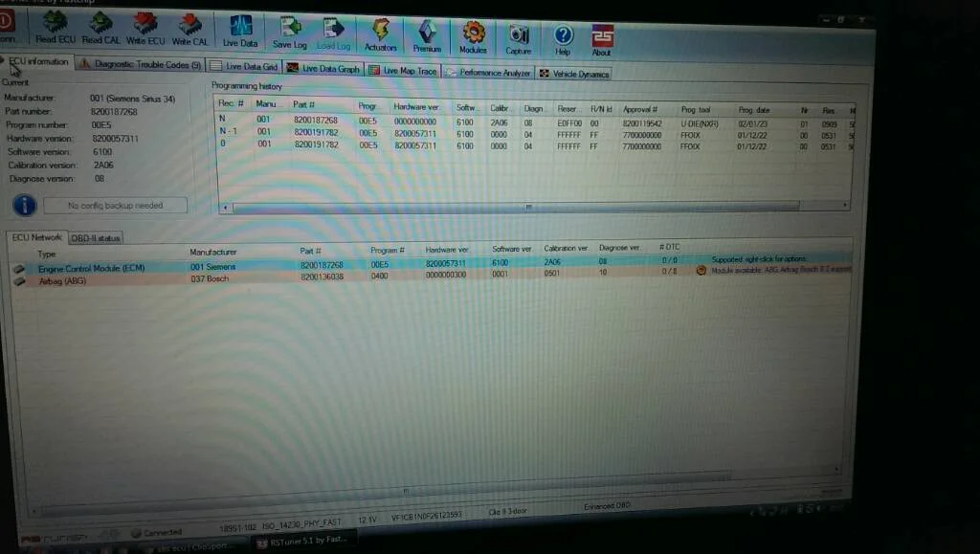Viewport: 980px width, 554px height.
Task: Open the Actuators tool
Action: [381, 35]
